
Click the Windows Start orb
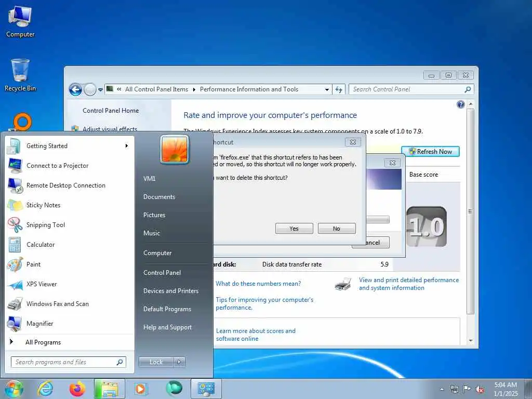tap(14, 389)
